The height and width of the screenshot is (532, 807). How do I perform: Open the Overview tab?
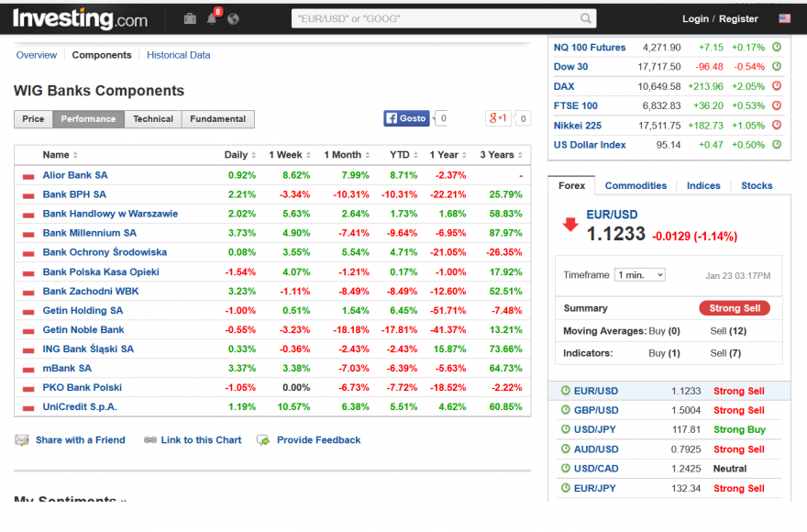tap(37, 55)
